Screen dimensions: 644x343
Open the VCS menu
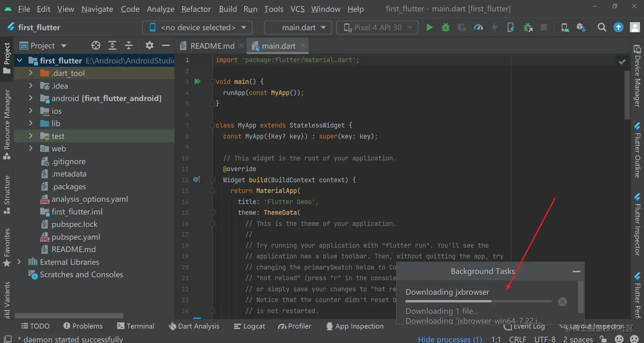[297, 9]
